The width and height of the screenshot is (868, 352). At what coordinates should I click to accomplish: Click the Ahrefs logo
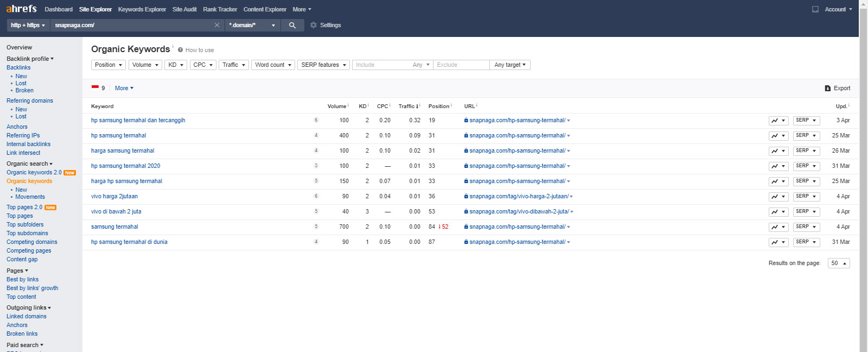point(21,9)
